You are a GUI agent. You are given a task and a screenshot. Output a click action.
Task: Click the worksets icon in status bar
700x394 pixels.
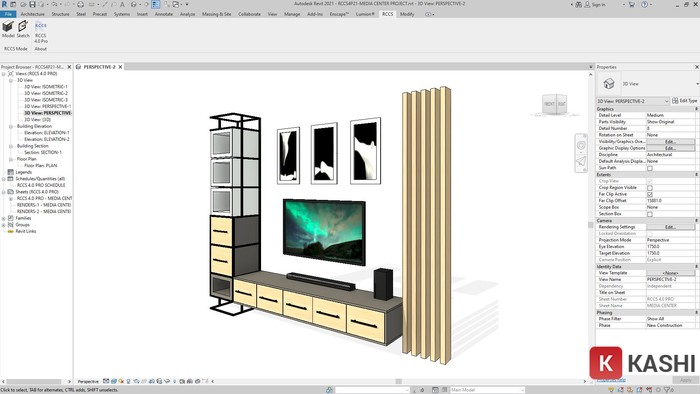point(329,390)
